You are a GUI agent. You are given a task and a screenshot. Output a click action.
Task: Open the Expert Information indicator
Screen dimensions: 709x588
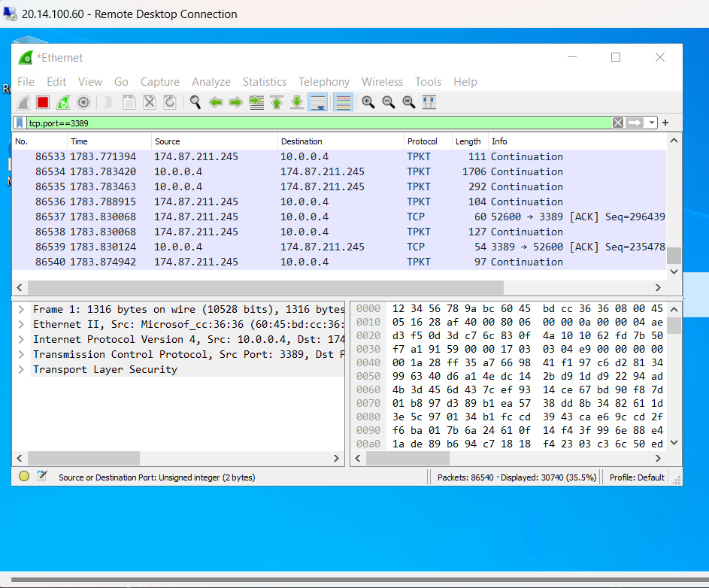click(x=23, y=476)
